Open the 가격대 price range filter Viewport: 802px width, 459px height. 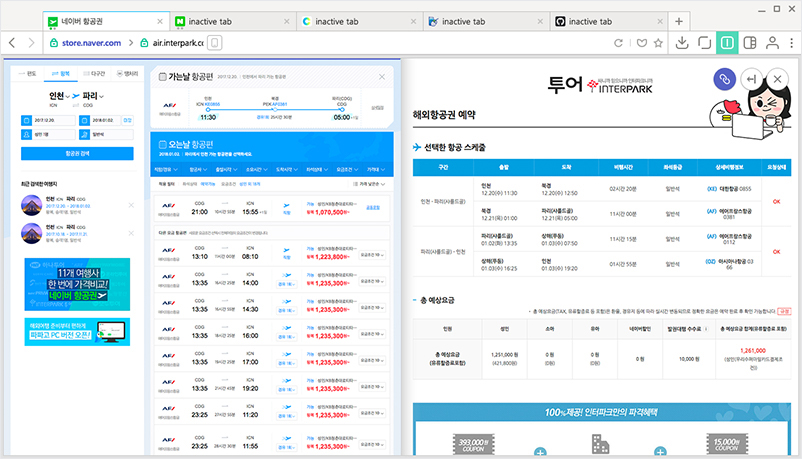[x=375, y=169]
